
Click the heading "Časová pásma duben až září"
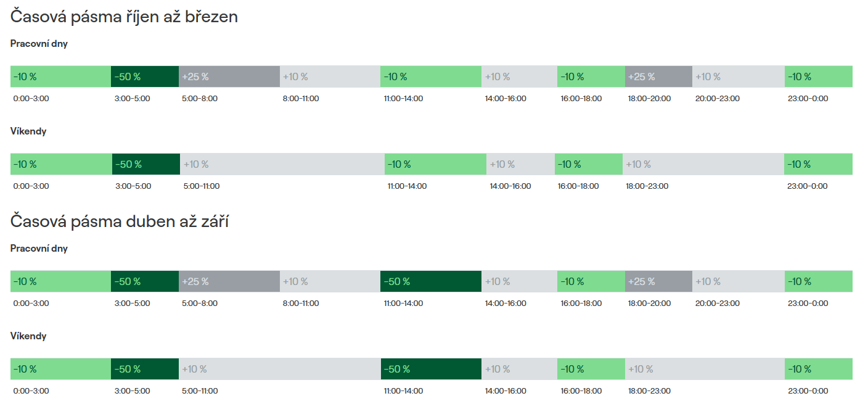tap(119, 221)
